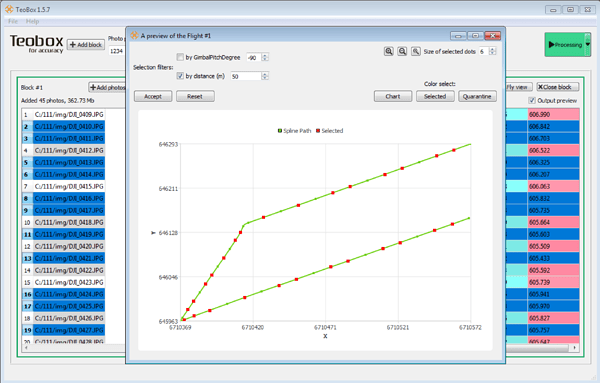600x383 pixels.
Task: Select row 19 DJI_0427.JPG
Action: click(69, 330)
